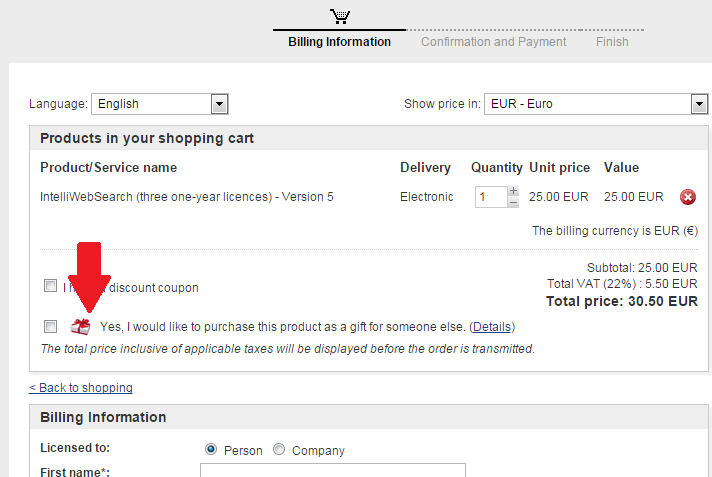The width and height of the screenshot is (712, 477).
Task: Decrease quantity with the minus button
Action: [513, 203]
